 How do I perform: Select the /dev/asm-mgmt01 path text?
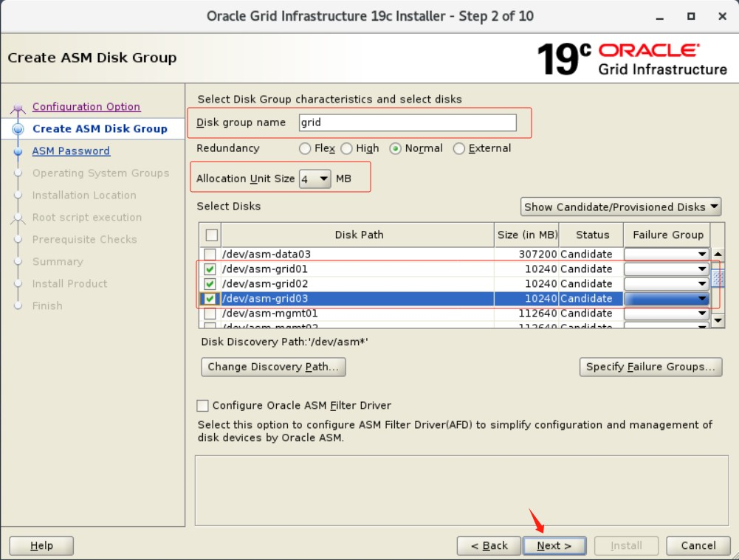tap(269, 314)
